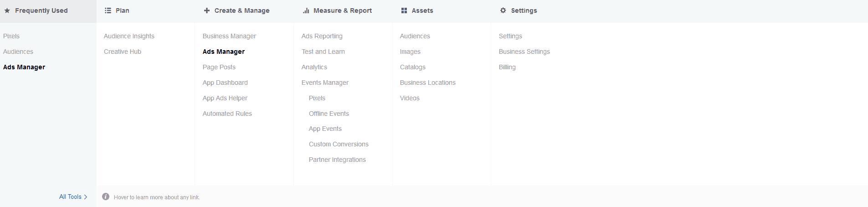This screenshot has height=207, width=868.
Task: View App Events
Action: [325, 129]
